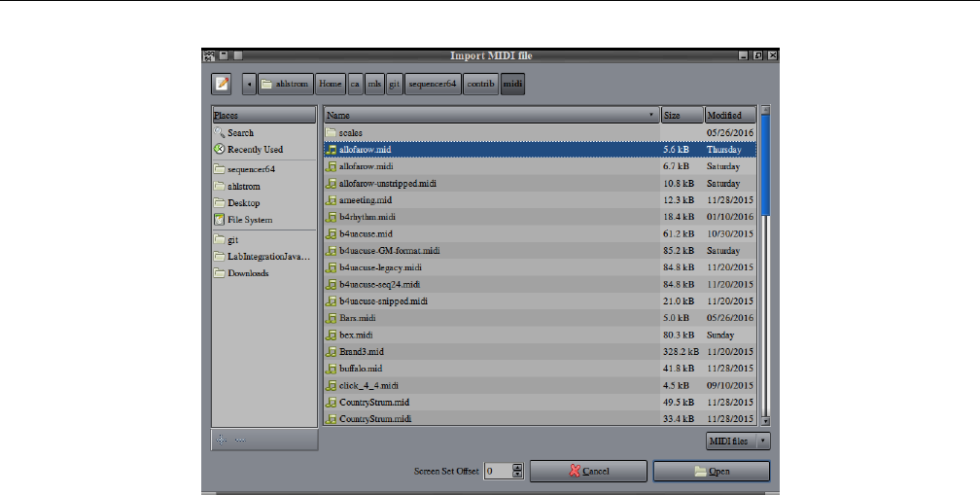The width and height of the screenshot is (980, 495).
Task: Go to the git path segment
Action: point(394,84)
